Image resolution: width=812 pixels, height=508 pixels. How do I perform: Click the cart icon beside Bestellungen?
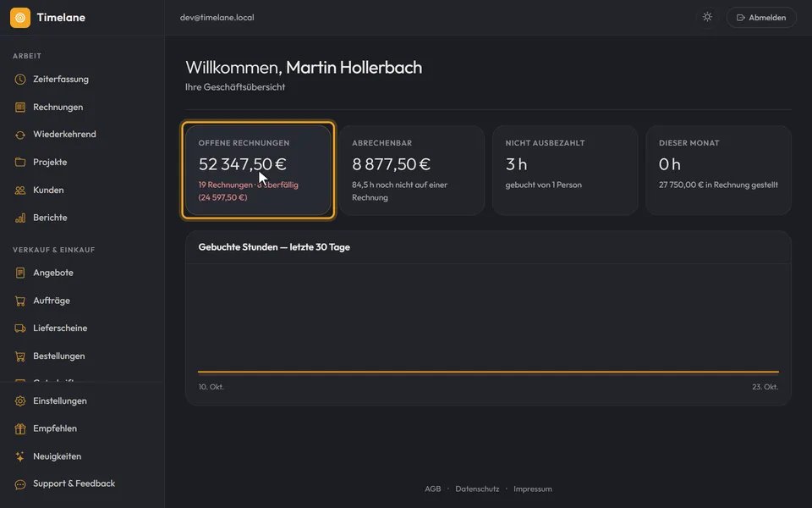[x=20, y=356]
